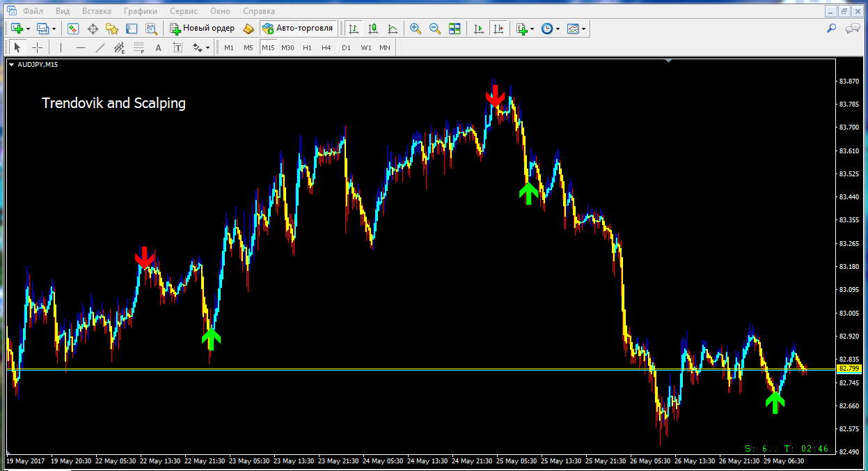Zoom out of the chart
The height and width of the screenshot is (471, 868).
(x=435, y=29)
